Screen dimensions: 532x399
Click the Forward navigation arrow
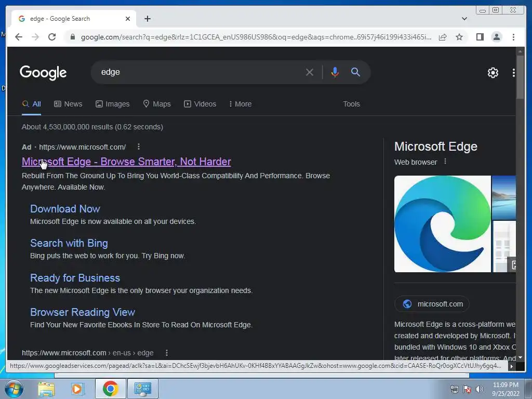[35, 37]
